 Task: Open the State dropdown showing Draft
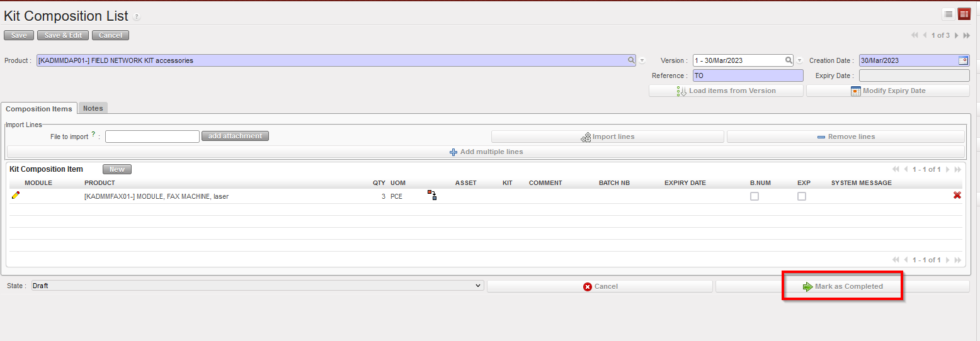[257, 286]
